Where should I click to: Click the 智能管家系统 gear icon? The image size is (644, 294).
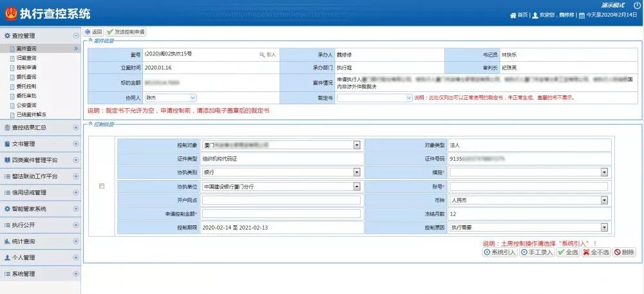click(x=7, y=208)
